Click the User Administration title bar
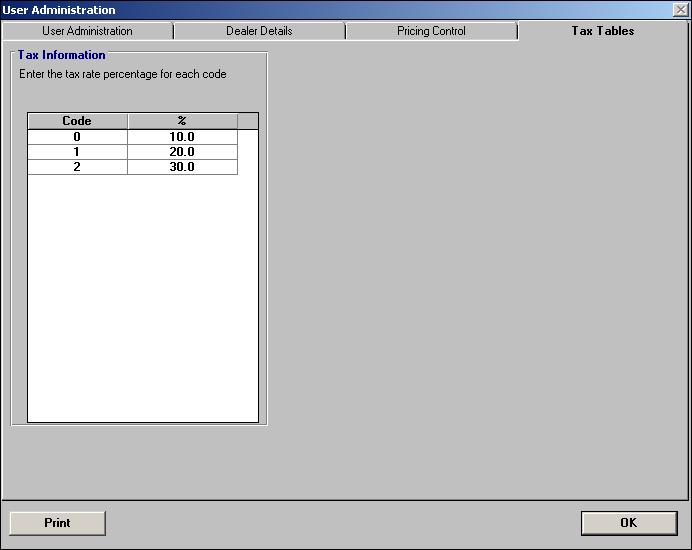 tap(335, 10)
